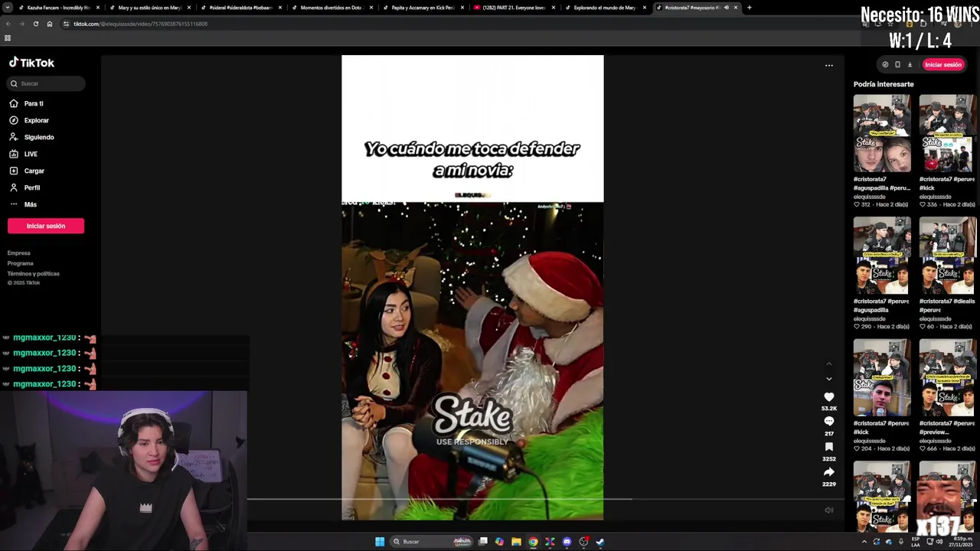Image resolution: width=980 pixels, height=551 pixels.
Task: Open recommended video with 290 likes
Action: click(882, 256)
